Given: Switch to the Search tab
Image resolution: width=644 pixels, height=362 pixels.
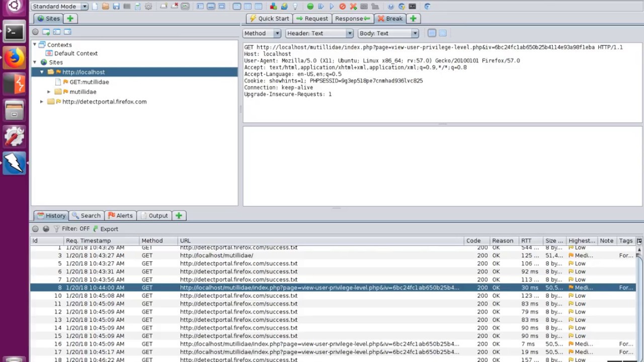Looking at the screenshot, I should click(x=86, y=216).
